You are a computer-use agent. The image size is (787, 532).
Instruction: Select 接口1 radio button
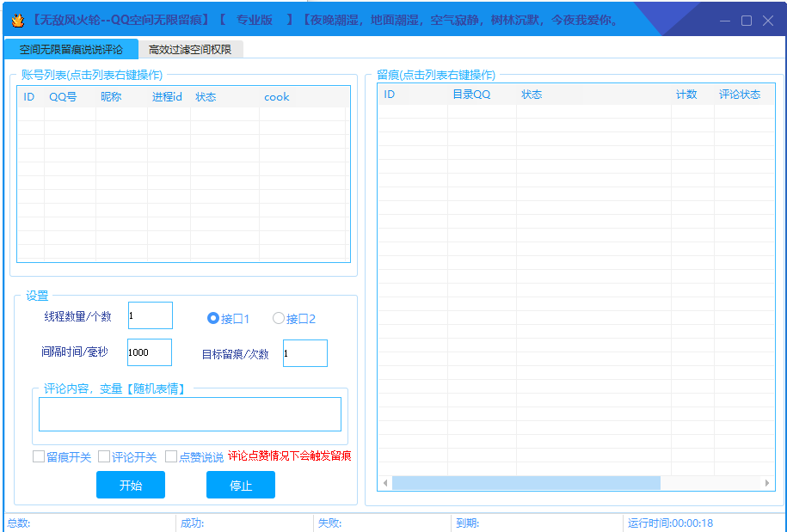213,318
